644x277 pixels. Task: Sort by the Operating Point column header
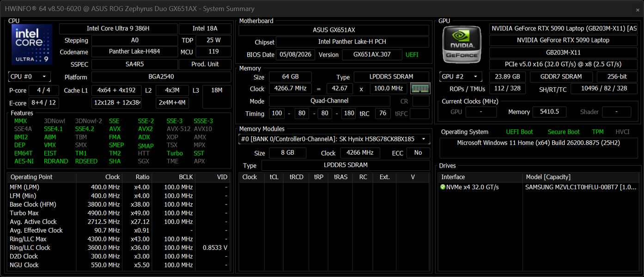click(x=42, y=177)
